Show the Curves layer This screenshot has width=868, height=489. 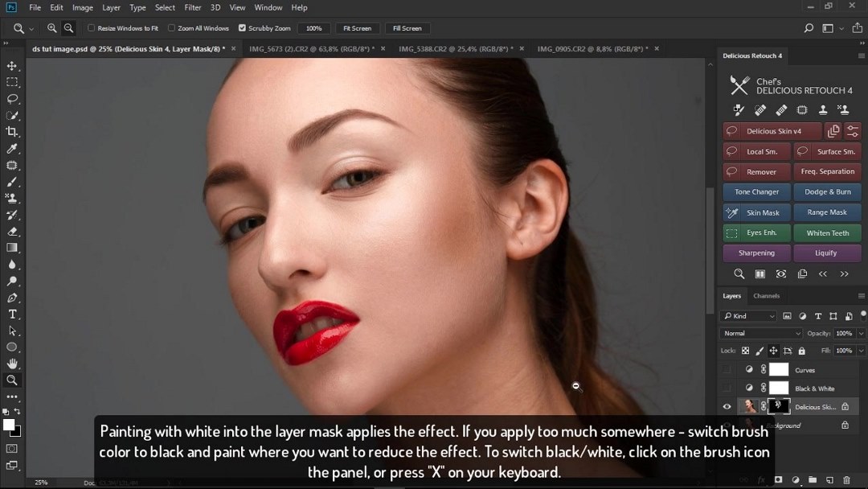(727, 369)
